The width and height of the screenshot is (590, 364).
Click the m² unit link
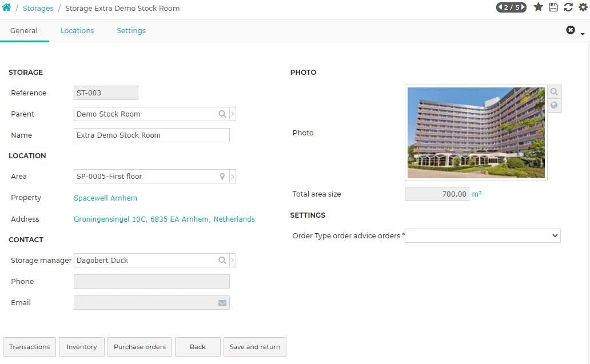477,194
